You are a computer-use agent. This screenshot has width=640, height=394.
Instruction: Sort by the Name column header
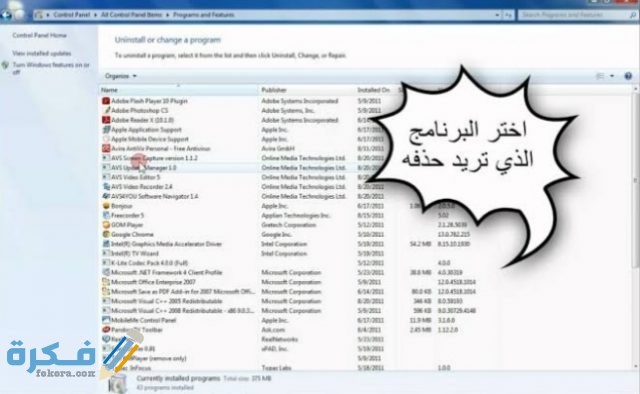(x=178, y=90)
